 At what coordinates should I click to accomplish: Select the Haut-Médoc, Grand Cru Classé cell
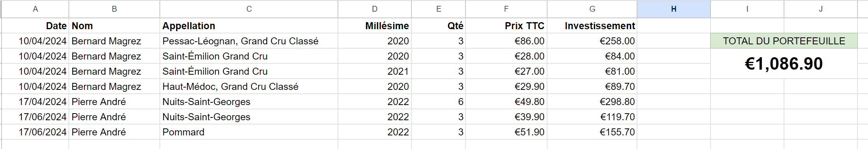249,86
